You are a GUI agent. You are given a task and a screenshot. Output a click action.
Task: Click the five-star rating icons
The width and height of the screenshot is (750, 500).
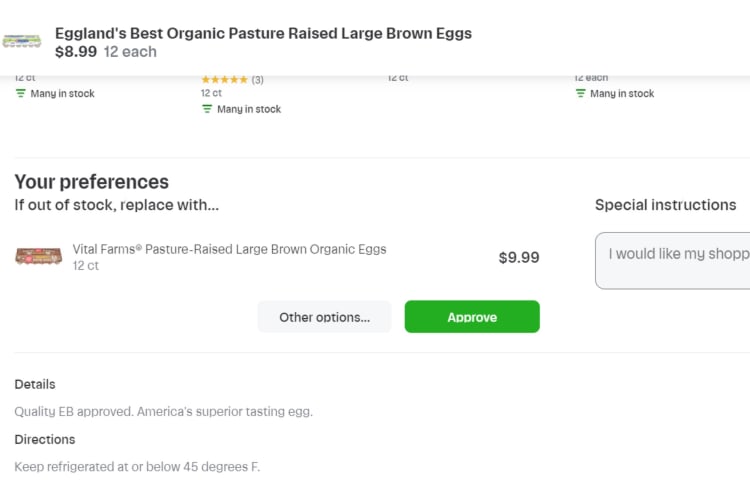point(224,79)
